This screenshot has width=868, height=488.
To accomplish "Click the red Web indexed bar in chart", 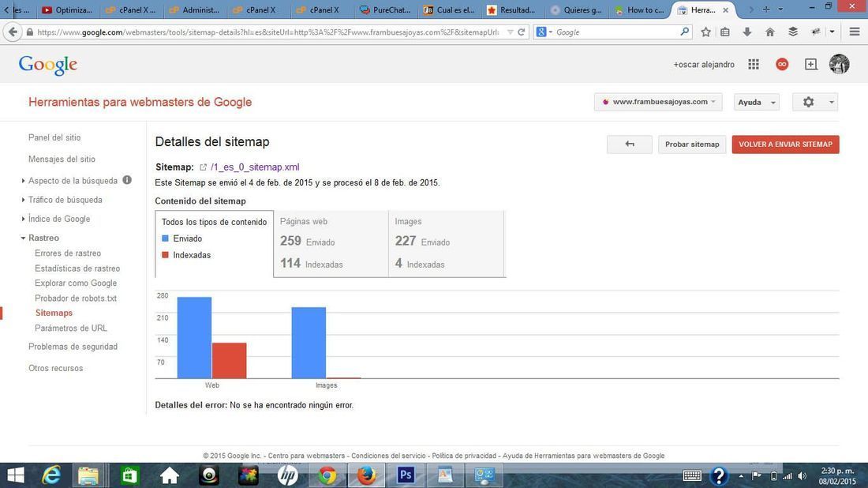I will tap(229, 361).
